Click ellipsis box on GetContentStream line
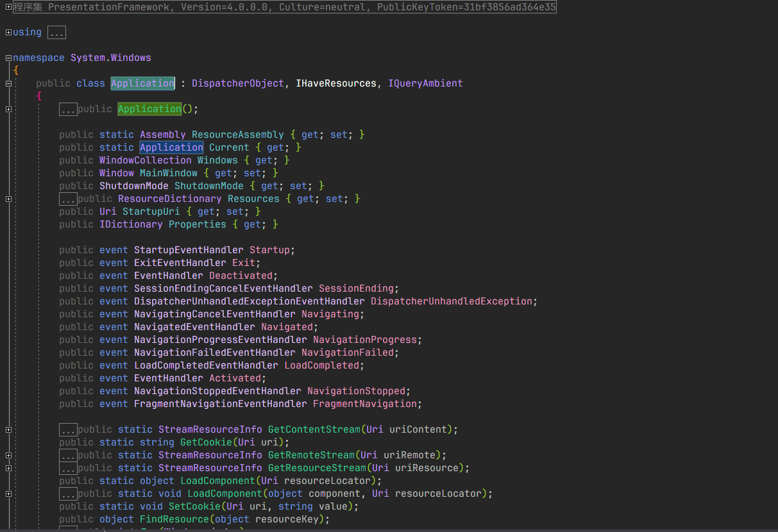 point(68,429)
